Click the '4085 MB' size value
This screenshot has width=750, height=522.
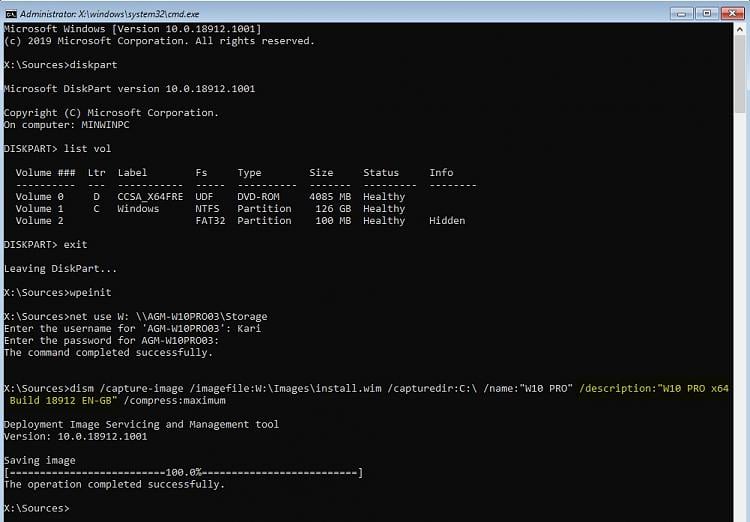pyautogui.click(x=330, y=197)
